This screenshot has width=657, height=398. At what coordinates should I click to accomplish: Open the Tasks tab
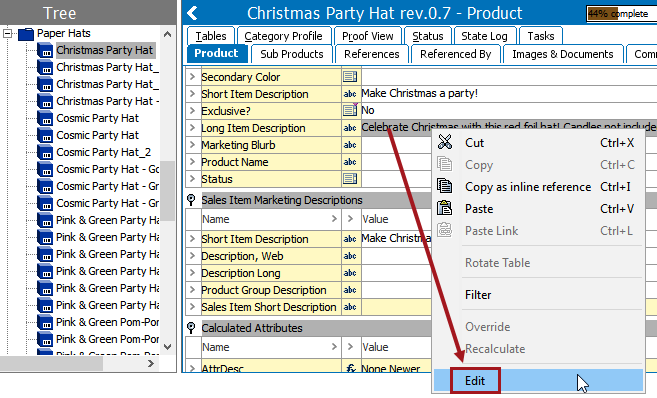click(x=541, y=36)
